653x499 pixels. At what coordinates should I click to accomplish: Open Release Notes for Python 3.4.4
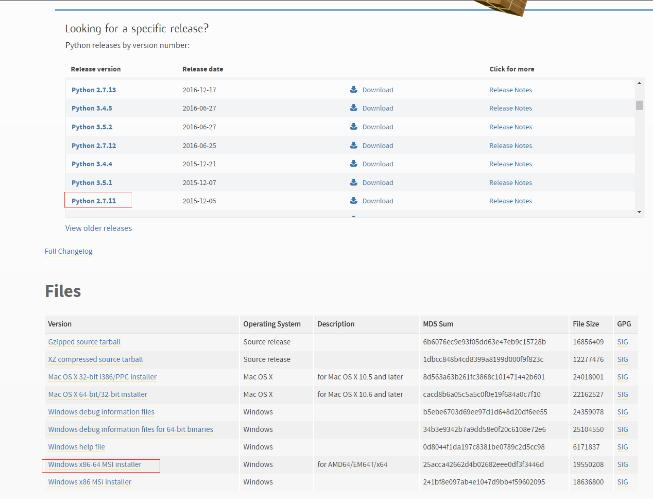511,164
